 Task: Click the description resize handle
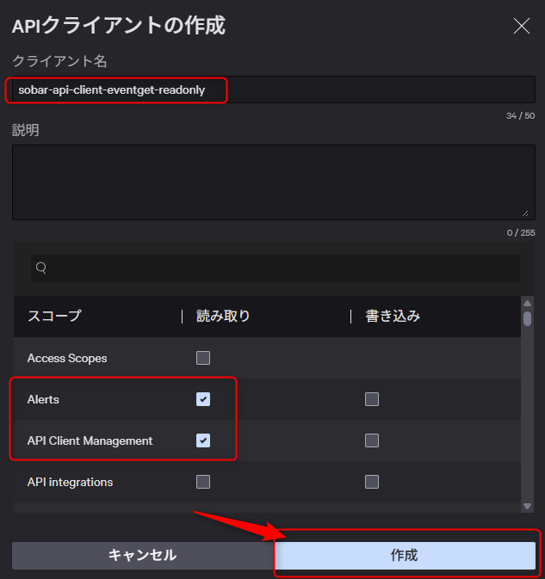[x=525, y=213]
